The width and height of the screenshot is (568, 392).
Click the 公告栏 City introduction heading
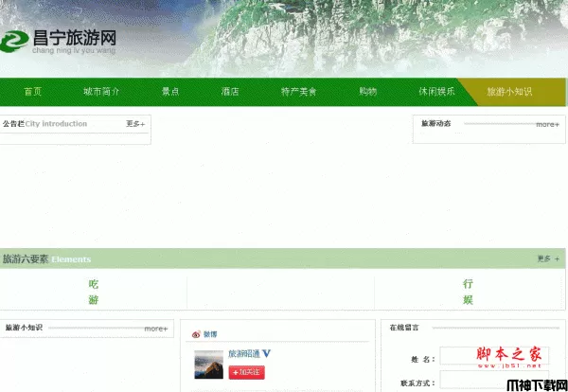[x=44, y=124]
